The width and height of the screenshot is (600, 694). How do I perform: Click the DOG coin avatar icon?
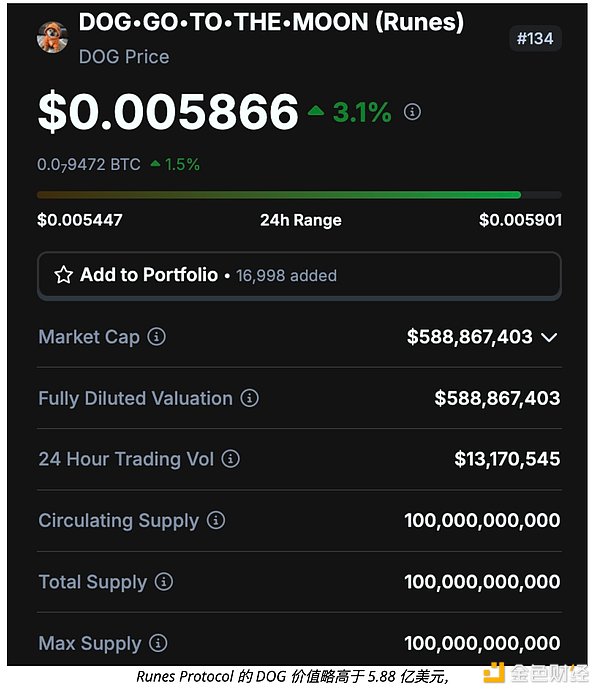coord(53,37)
